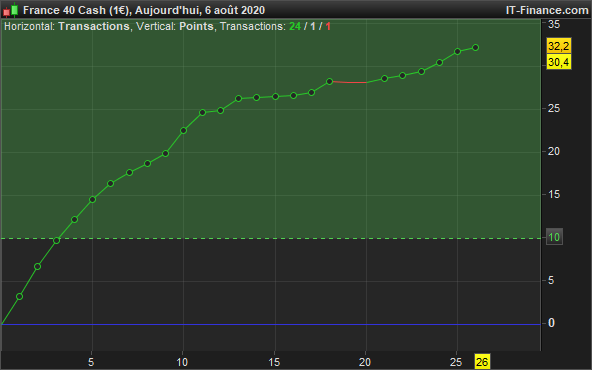Screen dimensions: 592x370
Task: Click the boxed 10 threshold label on the vertical axis
Action: point(554,237)
